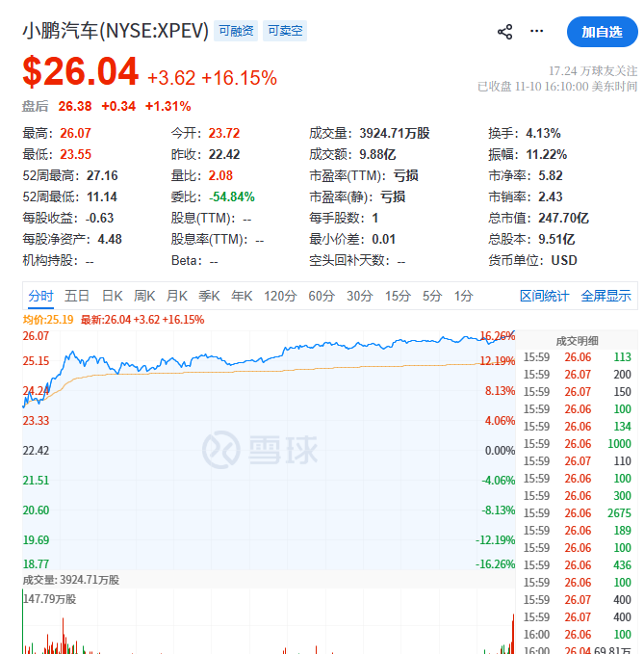Select the 15分 interval tab

[398, 296]
